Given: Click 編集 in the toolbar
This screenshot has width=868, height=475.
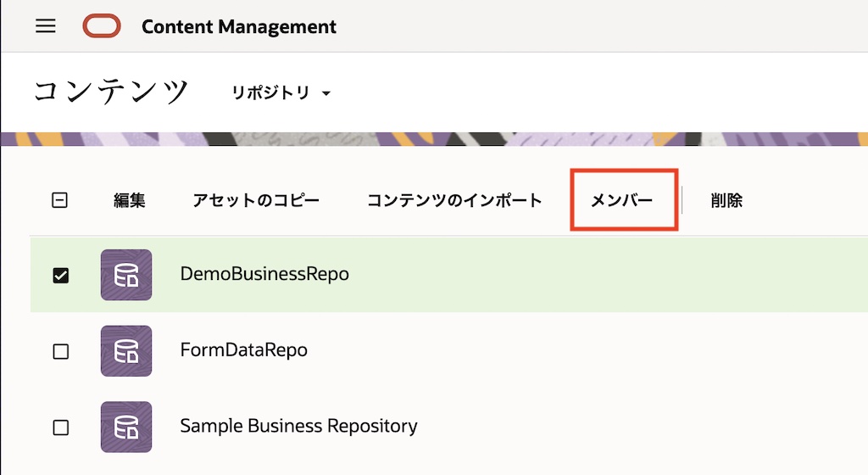Looking at the screenshot, I should [130, 201].
